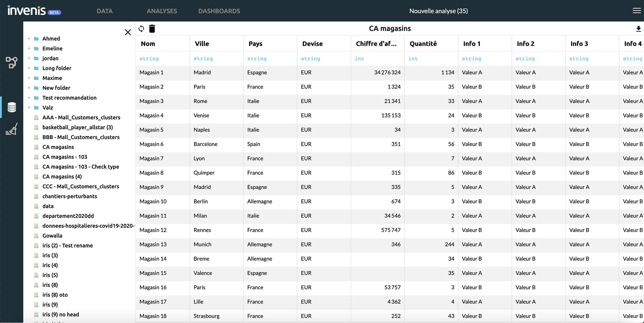The width and height of the screenshot is (644, 323).
Task: Open the ANALYSES tab
Action: pyautogui.click(x=162, y=11)
